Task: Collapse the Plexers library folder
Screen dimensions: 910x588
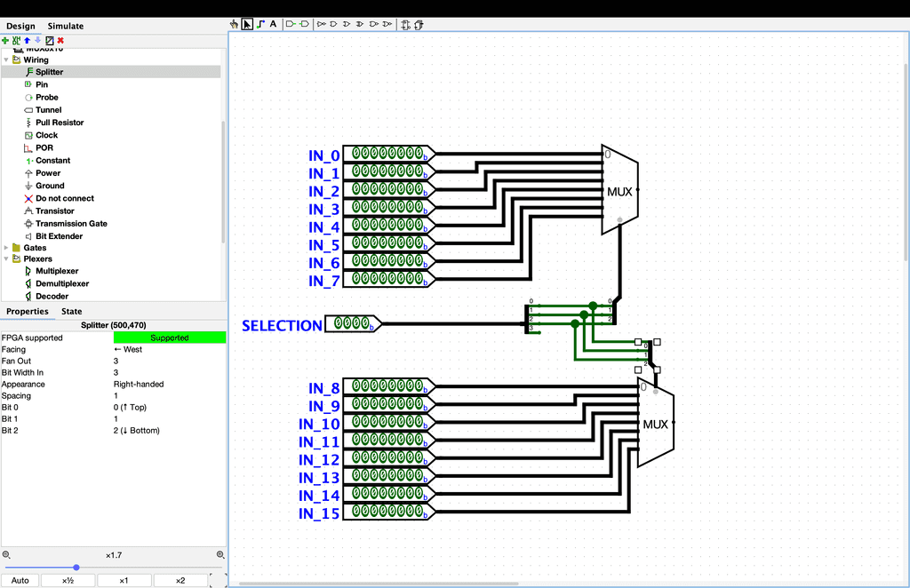Action: [x=6, y=259]
